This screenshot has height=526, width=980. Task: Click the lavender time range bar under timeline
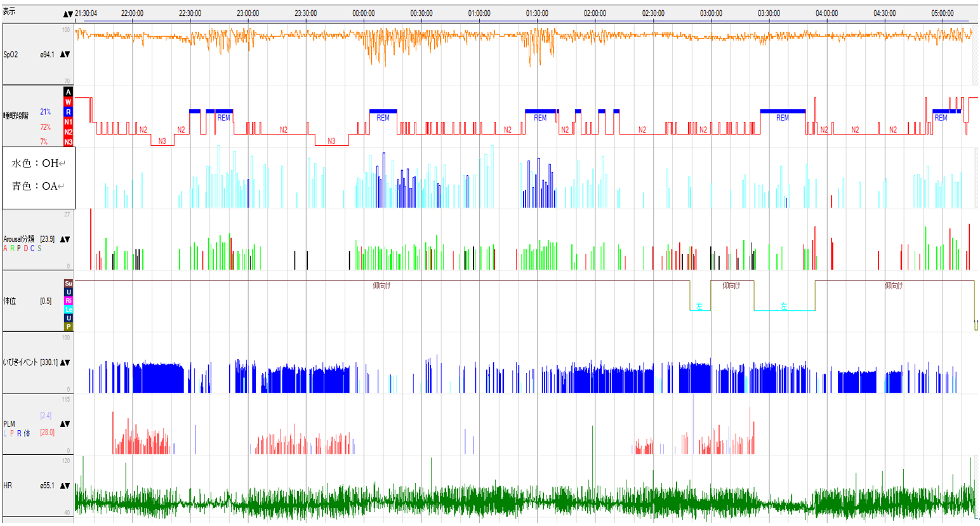(x=527, y=22)
